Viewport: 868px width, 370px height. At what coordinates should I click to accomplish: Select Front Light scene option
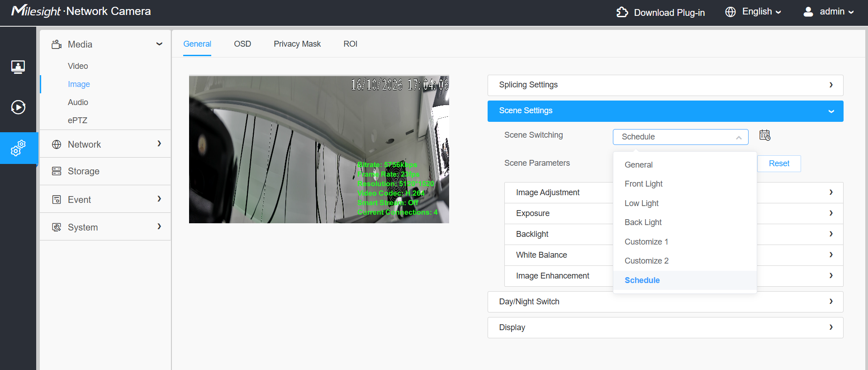click(x=685, y=184)
